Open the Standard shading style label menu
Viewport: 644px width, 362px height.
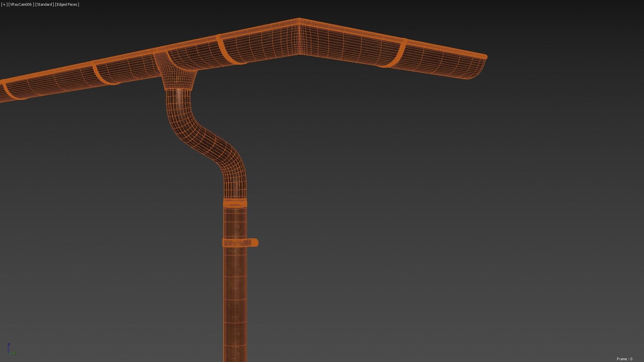click(x=44, y=4)
